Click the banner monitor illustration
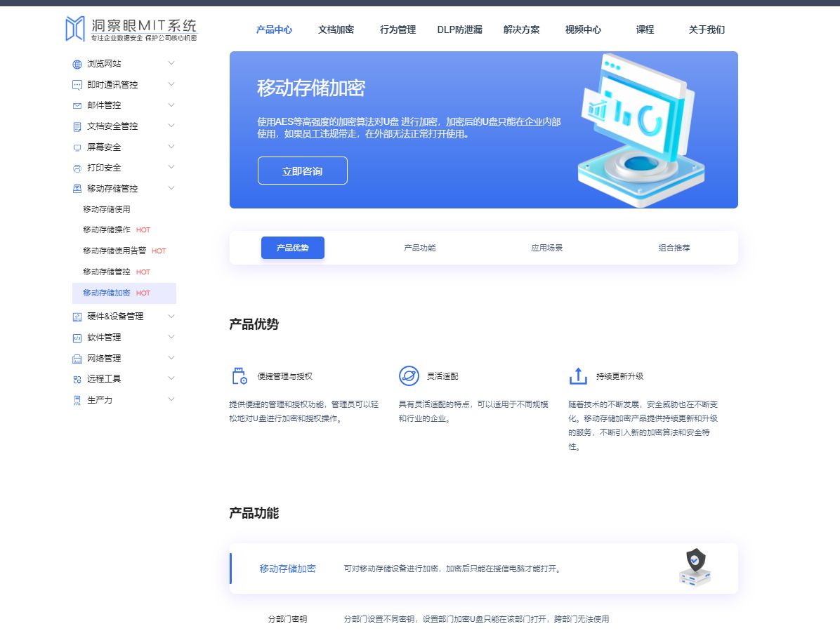The height and width of the screenshot is (638, 840). (641, 130)
